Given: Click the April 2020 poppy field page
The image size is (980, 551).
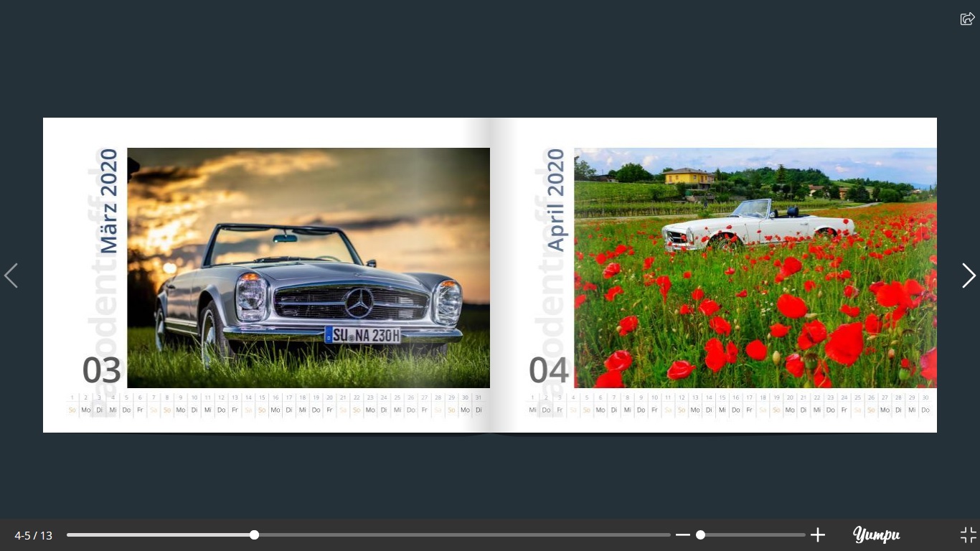Looking at the screenshot, I should [714, 275].
